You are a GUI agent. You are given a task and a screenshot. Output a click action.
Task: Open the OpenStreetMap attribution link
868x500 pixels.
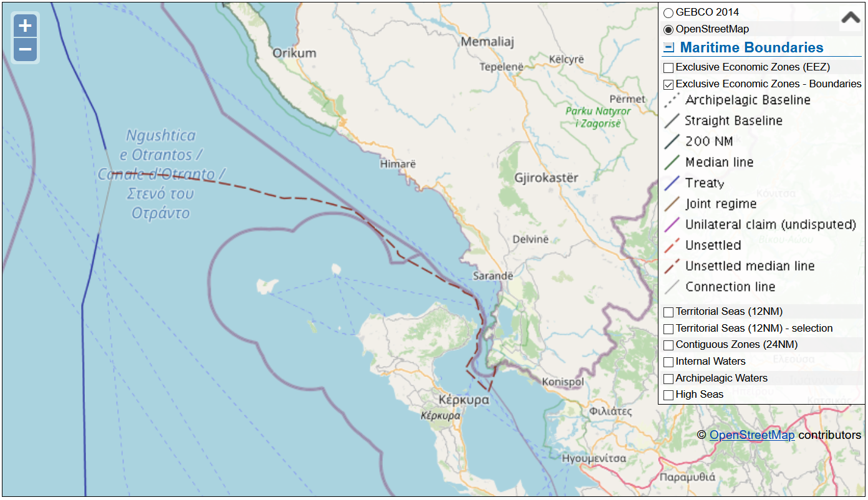pyautogui.click(x=752, y=435)
